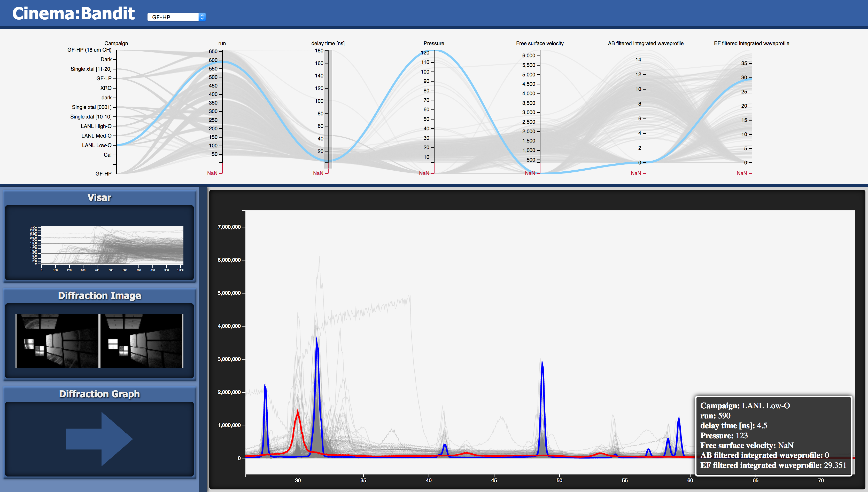Open the left diffraction image thumbnail
The width and height of the screenshot is (868, 492).
pos(57,341)
